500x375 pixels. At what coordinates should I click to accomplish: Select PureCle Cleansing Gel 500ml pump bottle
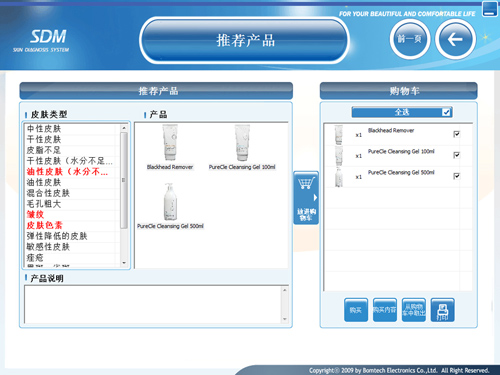click(x=170, y=202)
